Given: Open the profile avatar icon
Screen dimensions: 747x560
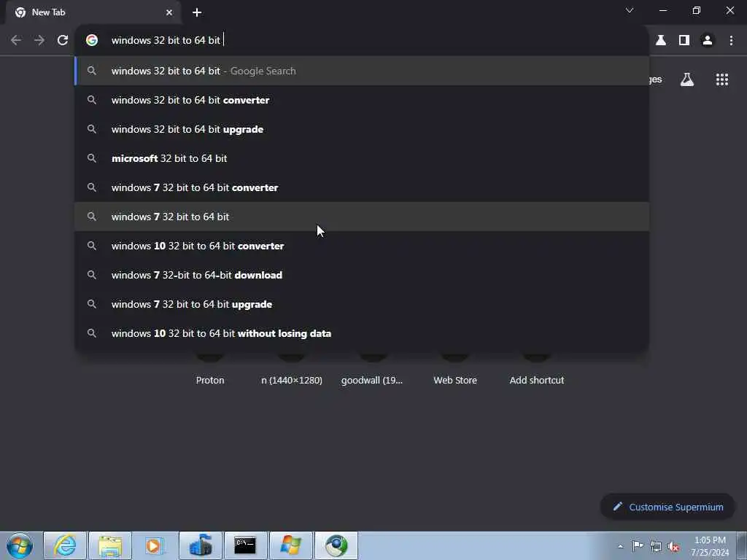Looking at the screenshot, I should (708, 41).
